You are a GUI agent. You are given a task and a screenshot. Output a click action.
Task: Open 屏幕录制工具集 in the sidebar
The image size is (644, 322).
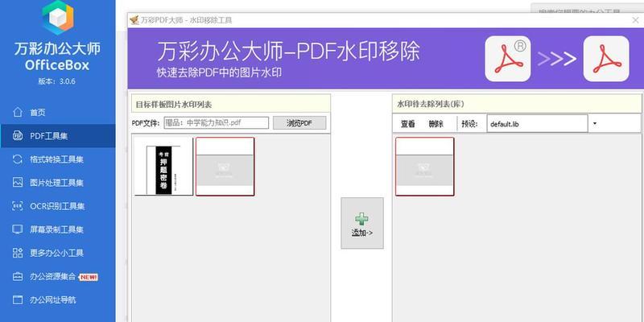(x=56, y=229)
